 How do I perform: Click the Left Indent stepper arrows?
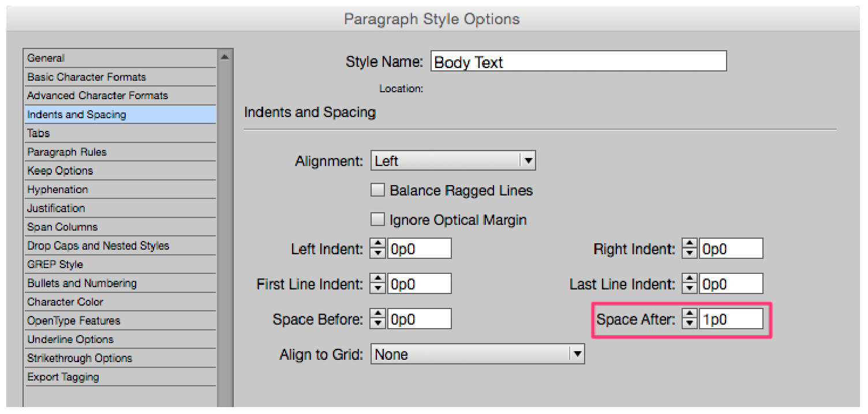coord(378,249)
